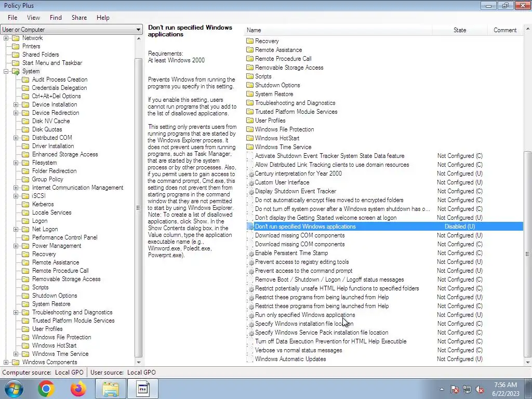Click gear icon of Custom User Interface
Screen dimensions: 532x399
pos(251,182)
